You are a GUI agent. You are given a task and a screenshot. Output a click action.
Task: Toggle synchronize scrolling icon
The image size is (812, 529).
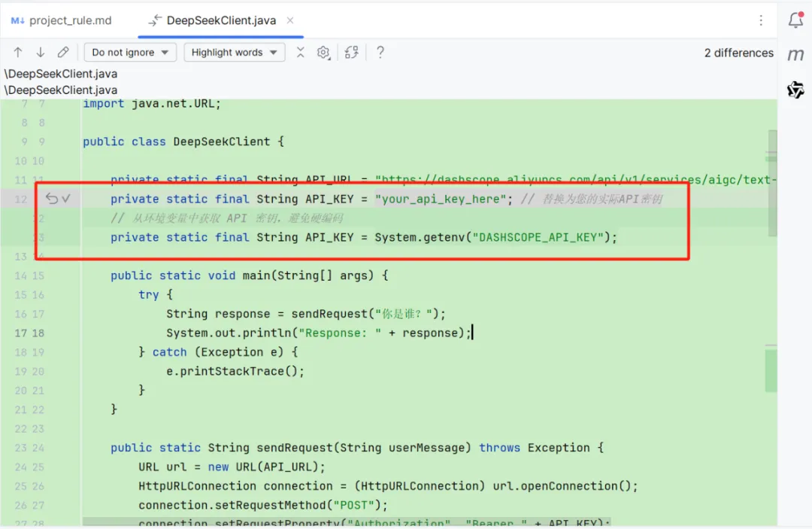point(352,53)
